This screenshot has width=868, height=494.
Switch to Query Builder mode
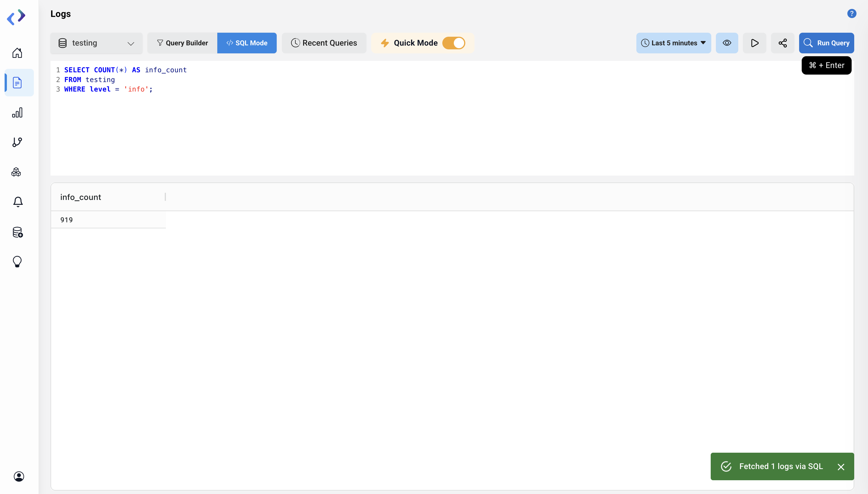182,43
